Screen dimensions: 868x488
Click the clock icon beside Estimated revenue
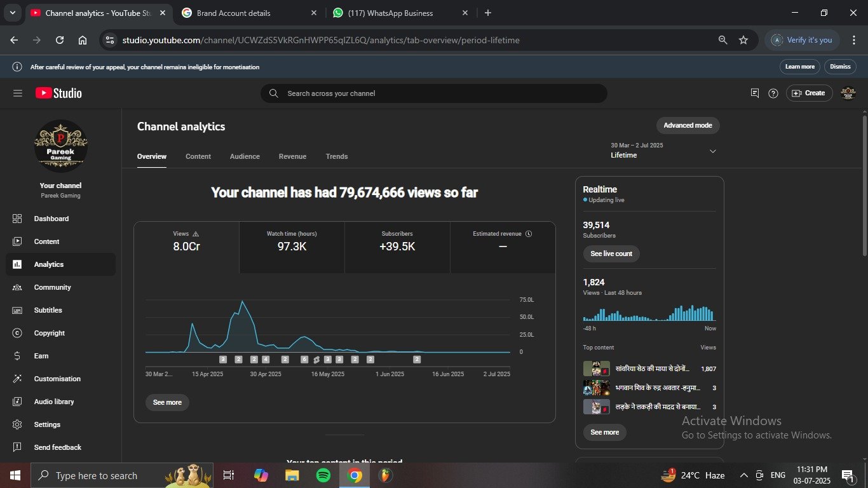(529, 234)
